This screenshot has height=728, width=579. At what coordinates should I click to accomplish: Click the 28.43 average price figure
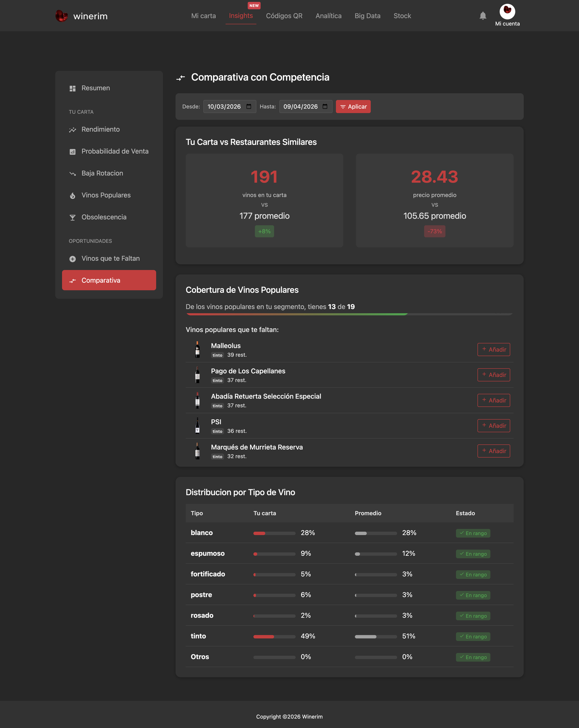435,177
